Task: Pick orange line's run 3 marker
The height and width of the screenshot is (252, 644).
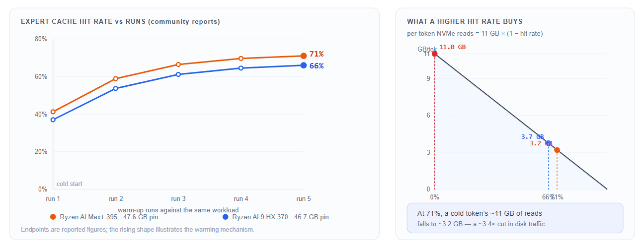Action: click(x=178, y=64)
